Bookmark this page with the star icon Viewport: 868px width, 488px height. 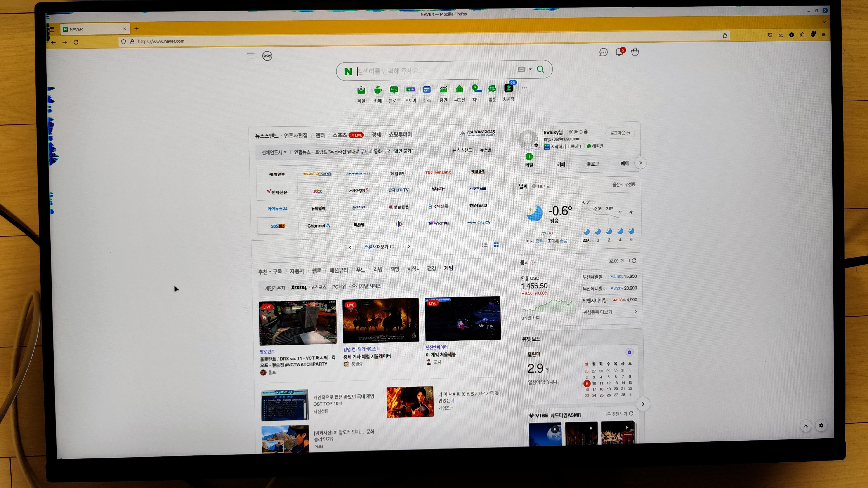[x=725, y=35]
